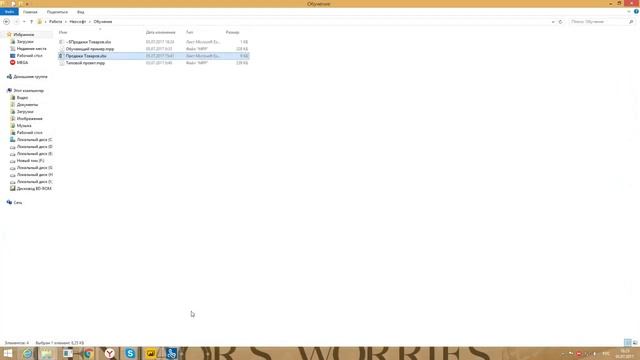The image size is (640, 360).
Task: Open the Windows Start button
Action: tap(8, 353)
